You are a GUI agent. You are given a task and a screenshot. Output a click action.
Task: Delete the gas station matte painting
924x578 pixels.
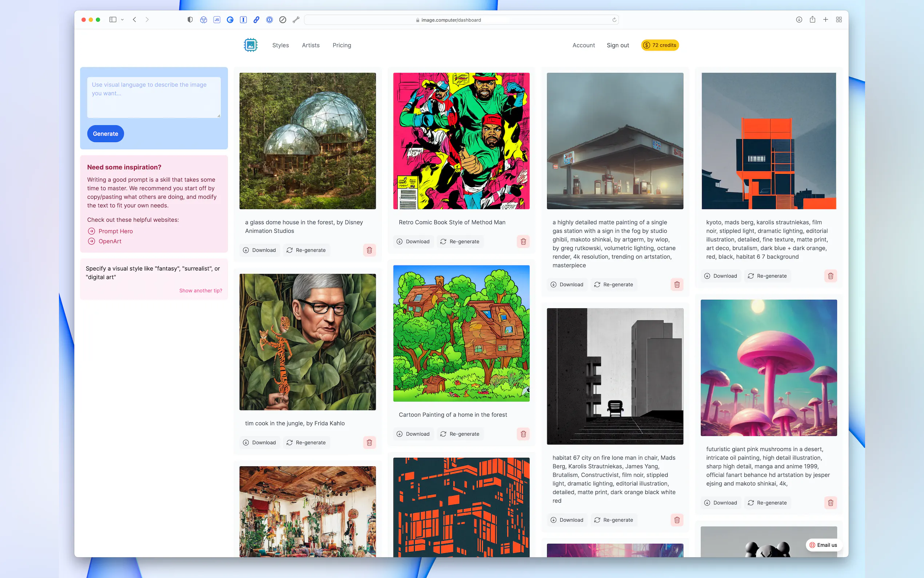tap(677, 284)
